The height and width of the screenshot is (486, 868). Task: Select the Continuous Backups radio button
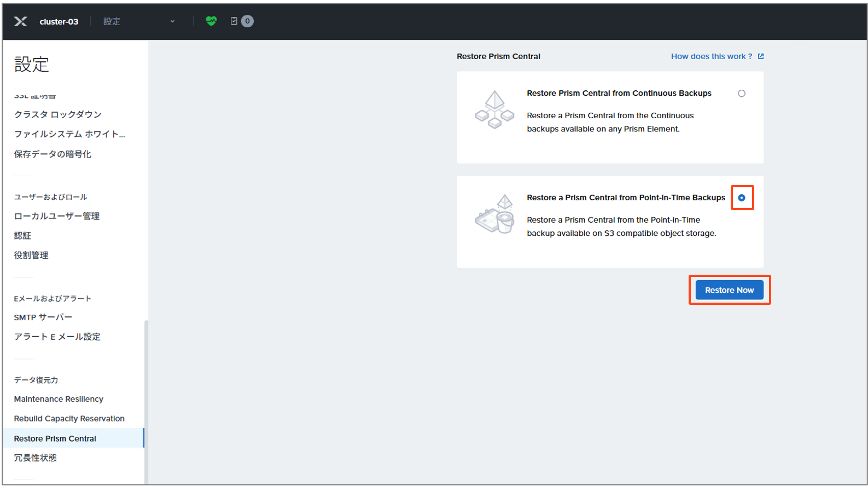741,94
